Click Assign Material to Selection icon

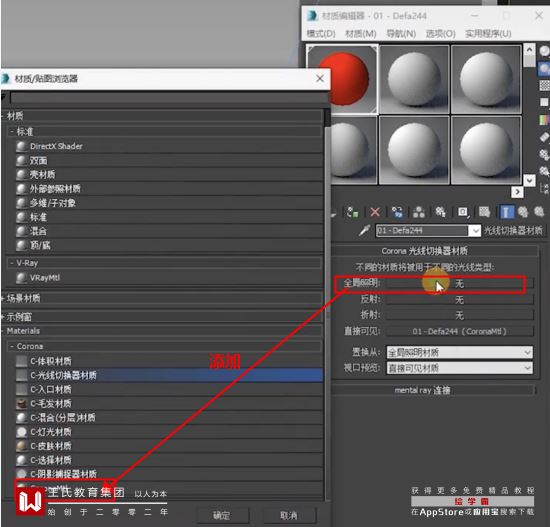tap(353, 212)
